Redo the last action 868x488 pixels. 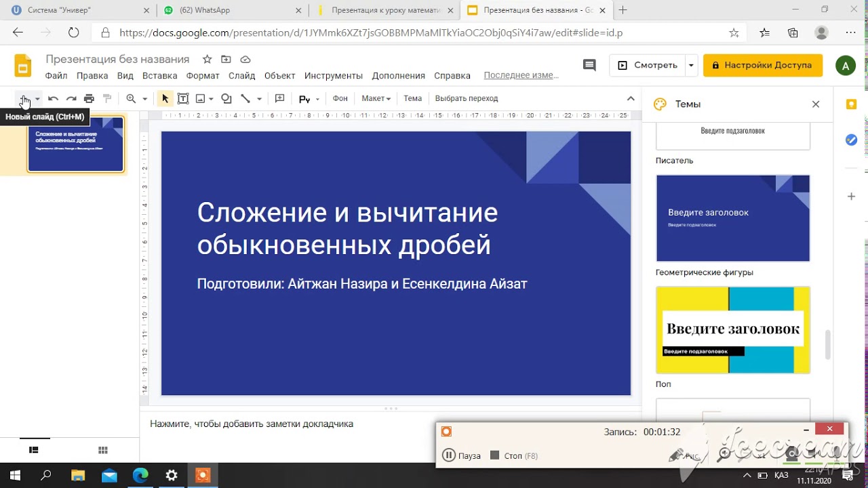point(71,99)
